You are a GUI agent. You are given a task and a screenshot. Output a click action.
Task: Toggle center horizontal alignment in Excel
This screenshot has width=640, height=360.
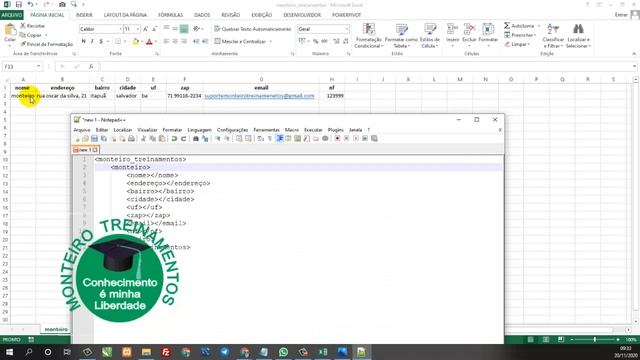pyautogui.click(x=175, y=41)
